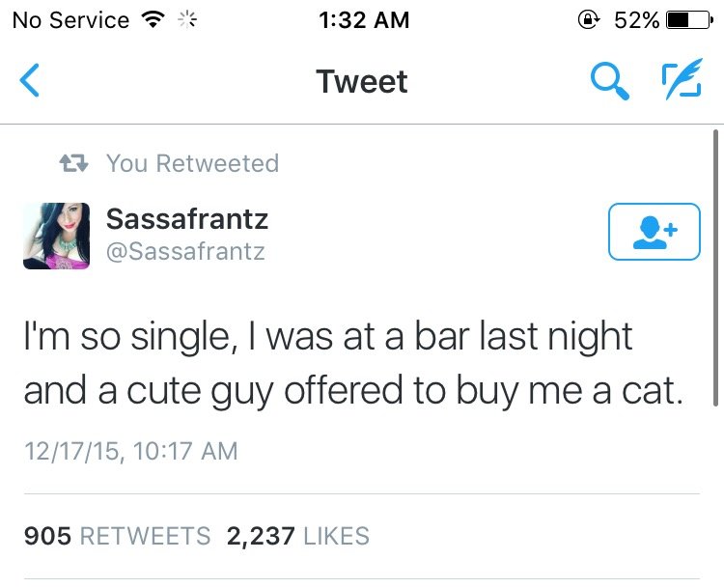
Task: Tap the back chevron arrow
Action: [x=30, y=82]
